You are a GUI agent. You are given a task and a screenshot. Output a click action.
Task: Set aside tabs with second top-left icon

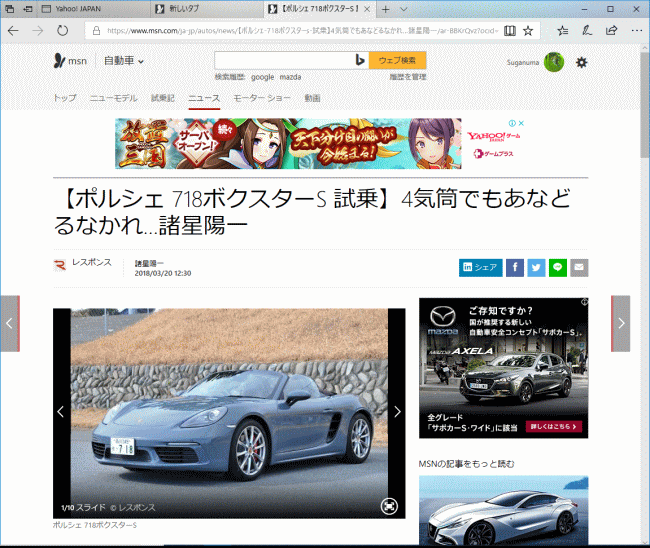click(28, 9)
